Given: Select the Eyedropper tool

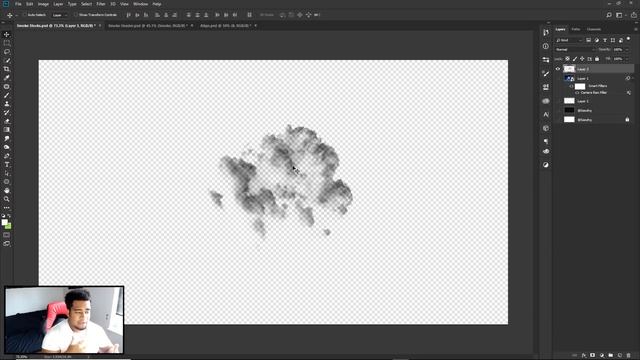Looking at the screenshot, I should point(7,78).
